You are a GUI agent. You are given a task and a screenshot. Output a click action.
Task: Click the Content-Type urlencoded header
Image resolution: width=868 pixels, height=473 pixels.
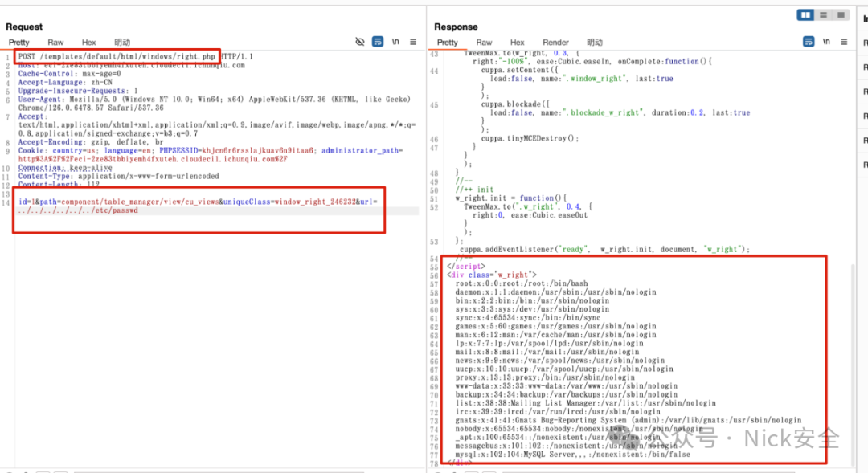(118, 177)
